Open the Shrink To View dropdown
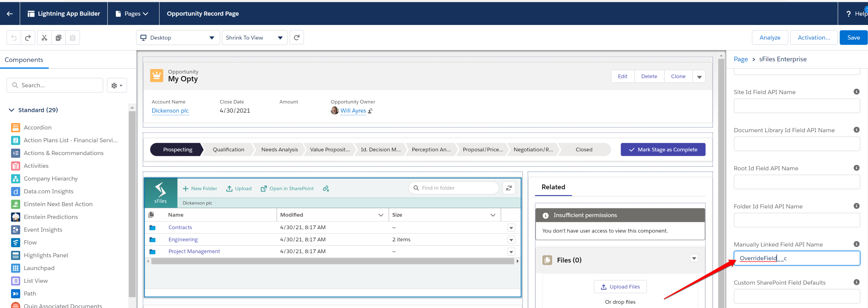868x308 pixels. [x=254, y=37]
